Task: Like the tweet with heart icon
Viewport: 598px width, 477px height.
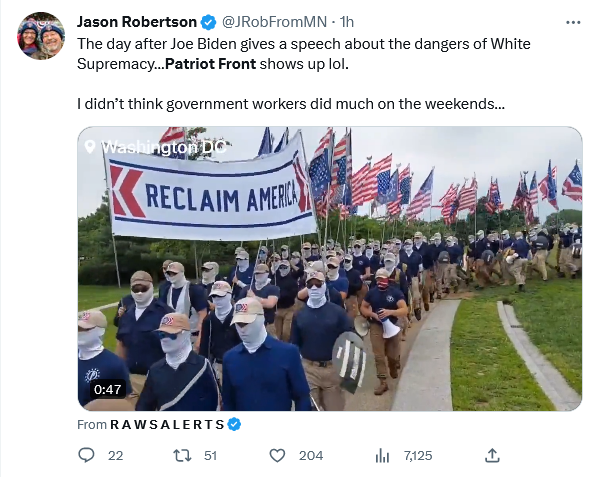Action: pyautogui.click(x=277, y=456)
